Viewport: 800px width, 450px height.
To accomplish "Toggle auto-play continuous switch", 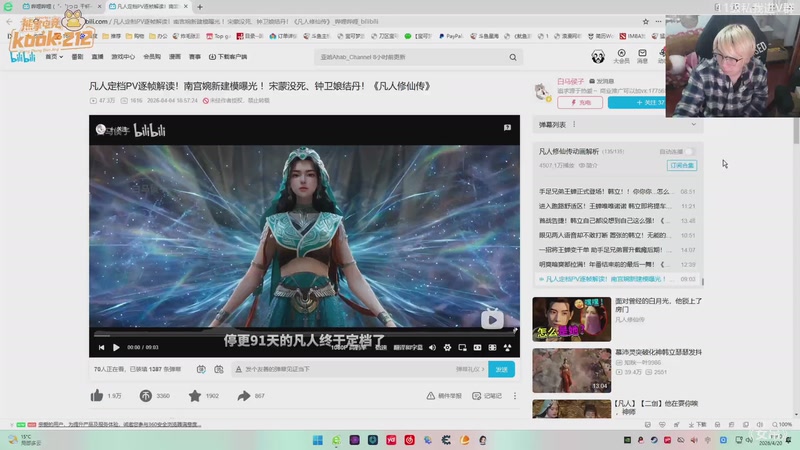I will pyautogui.click(x=689, y=152).
